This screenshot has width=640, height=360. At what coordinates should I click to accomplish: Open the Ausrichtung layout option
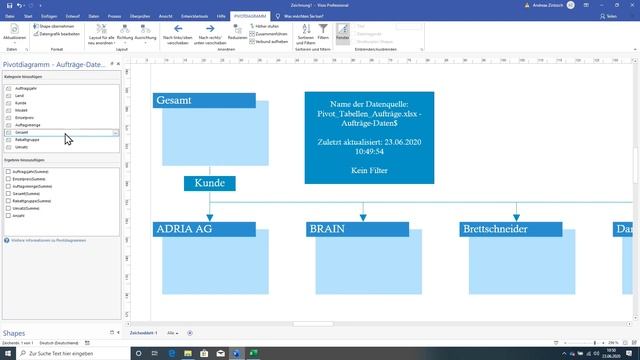tap(145, 34)
